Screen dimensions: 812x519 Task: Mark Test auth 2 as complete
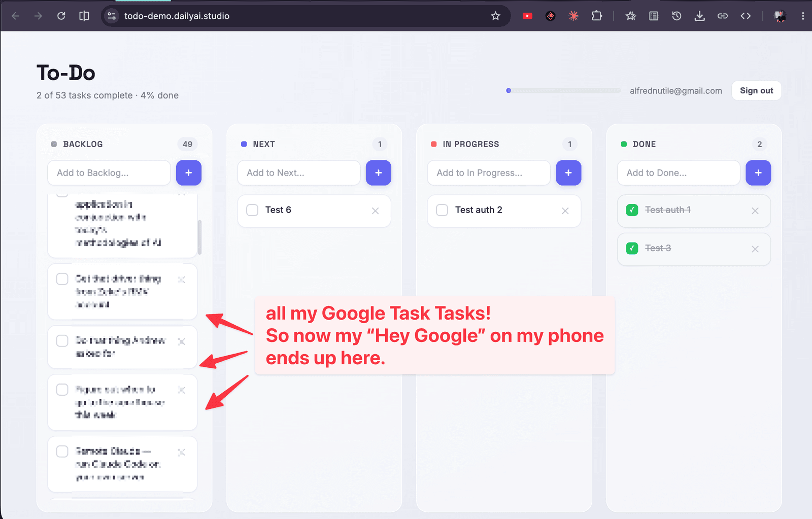click(x=442, y=210)
